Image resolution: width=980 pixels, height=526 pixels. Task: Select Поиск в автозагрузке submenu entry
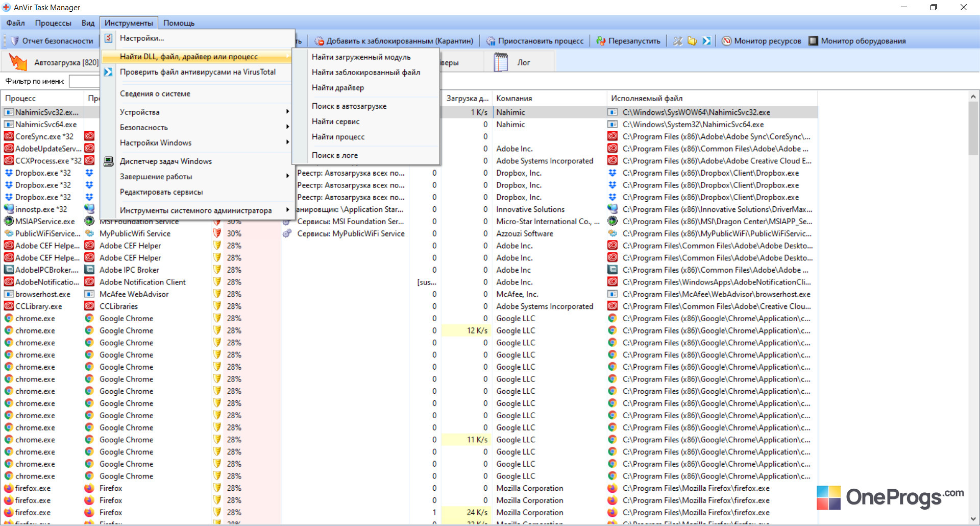coord(366,106)
